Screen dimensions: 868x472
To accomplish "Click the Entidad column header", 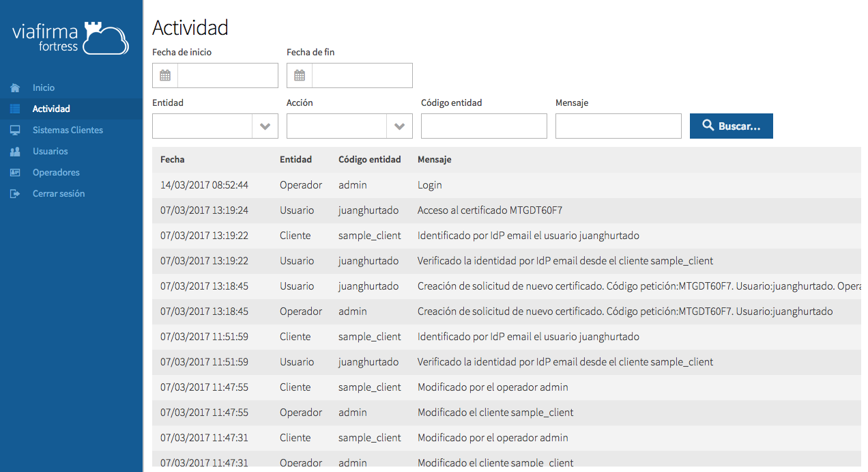I will pyautogui.click(x=295, y=159).
